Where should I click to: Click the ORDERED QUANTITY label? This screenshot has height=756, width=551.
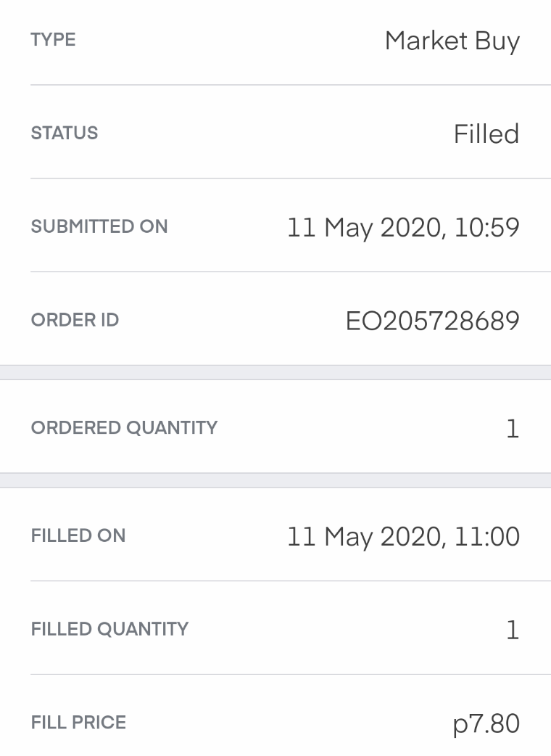coord(124,427)
